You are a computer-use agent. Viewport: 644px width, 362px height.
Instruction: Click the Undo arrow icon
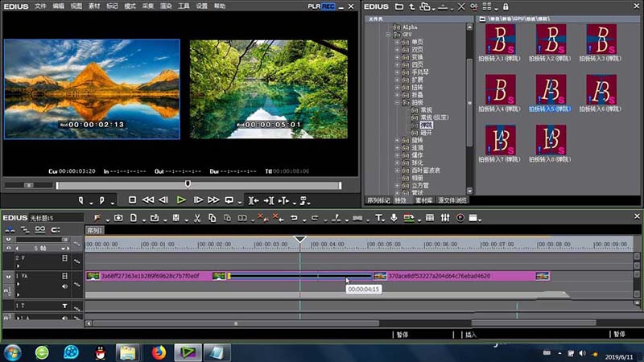(294, 218)
